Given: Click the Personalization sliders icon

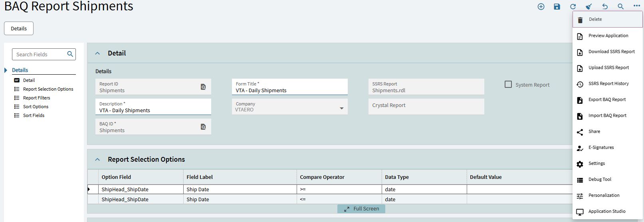Looking at the screenshot, I should 580,196.
